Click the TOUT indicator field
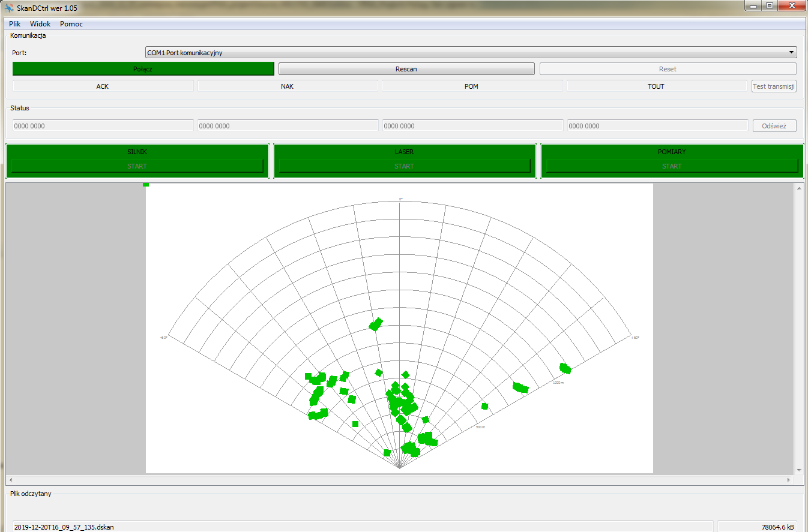Viewport: 808px width, 532px height. 656,86
